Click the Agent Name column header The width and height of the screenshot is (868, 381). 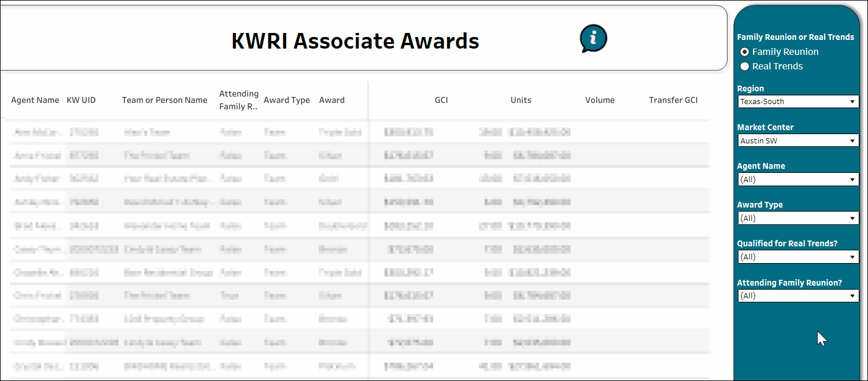pos(35,100)
